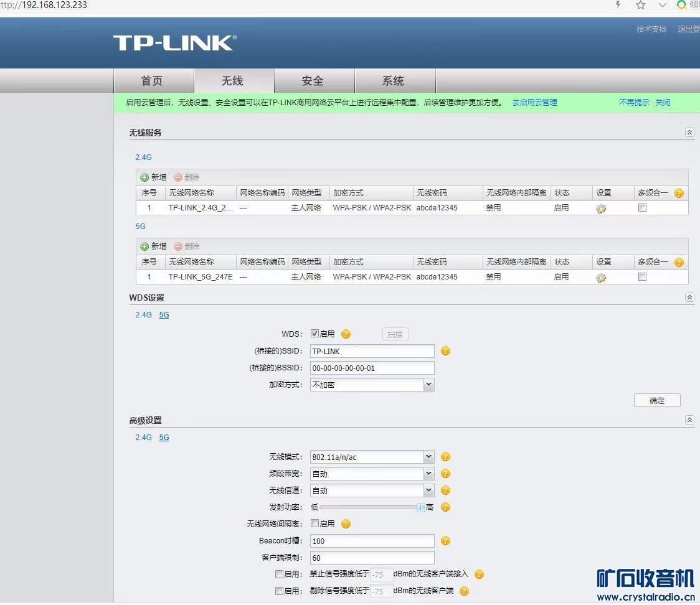
Task: Collapse the advanced settings section
Action: pyautogui.click(x=690, y=420)
